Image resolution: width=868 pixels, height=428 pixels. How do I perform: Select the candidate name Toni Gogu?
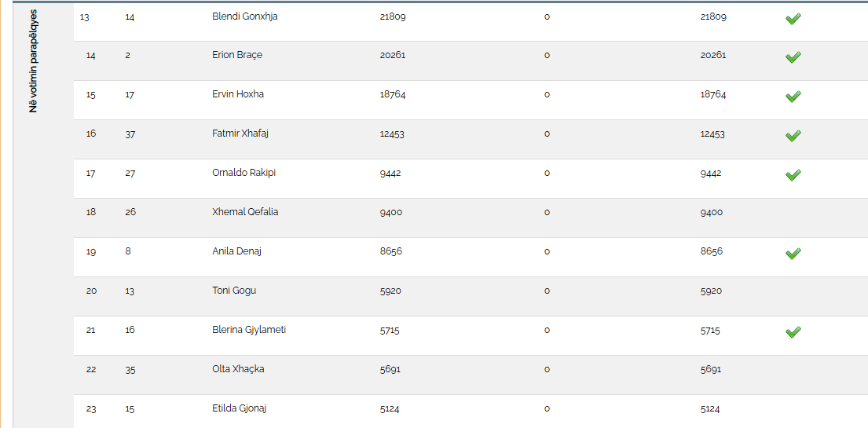coord(234,291)
